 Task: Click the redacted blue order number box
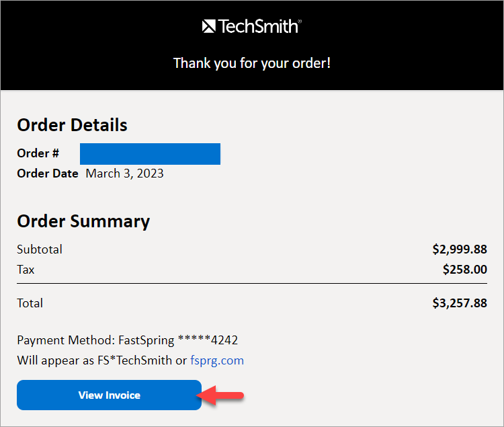point(150,154)
